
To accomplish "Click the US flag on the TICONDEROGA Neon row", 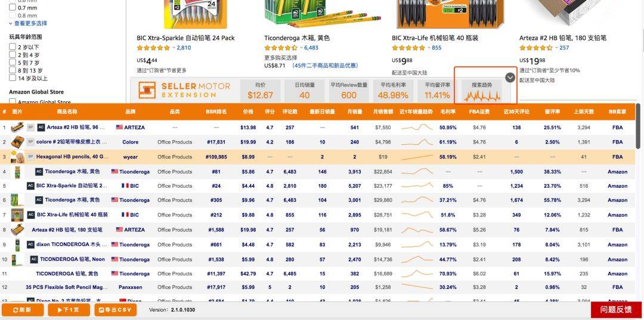I will [x=114, y=259].
